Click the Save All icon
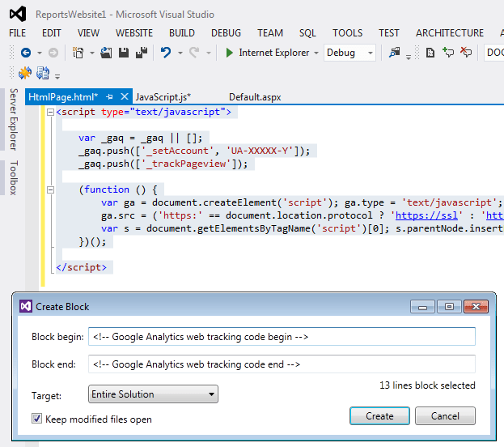This screenshot has width=504, height=447. tap(142, 53)
